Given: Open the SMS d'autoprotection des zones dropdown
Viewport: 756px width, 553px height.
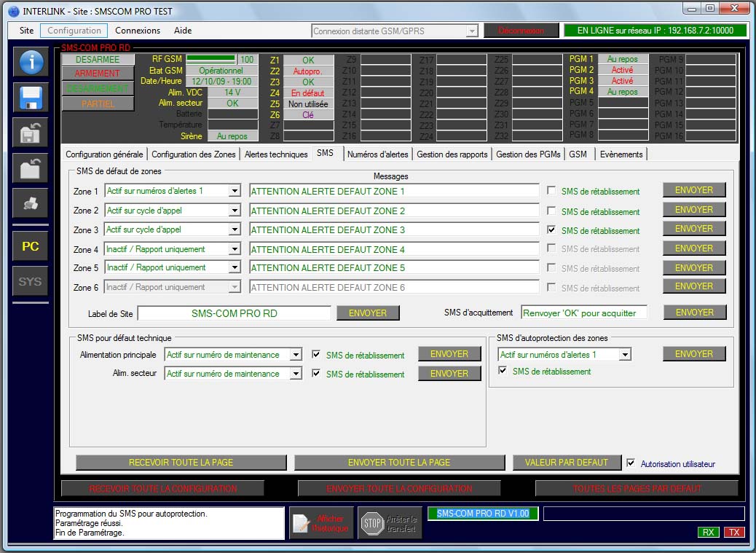Looking at the screenshot, I should click(x=625, y=355).
